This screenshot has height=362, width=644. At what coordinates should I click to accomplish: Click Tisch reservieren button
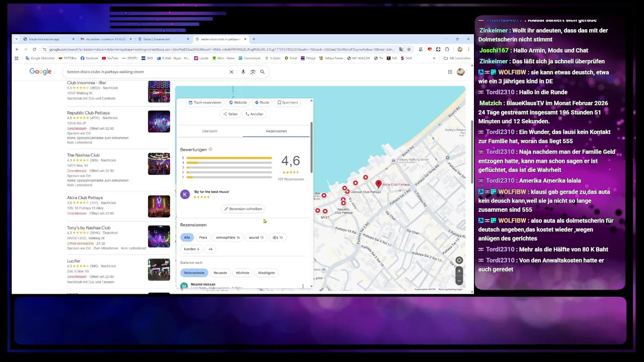coord(205,103)
